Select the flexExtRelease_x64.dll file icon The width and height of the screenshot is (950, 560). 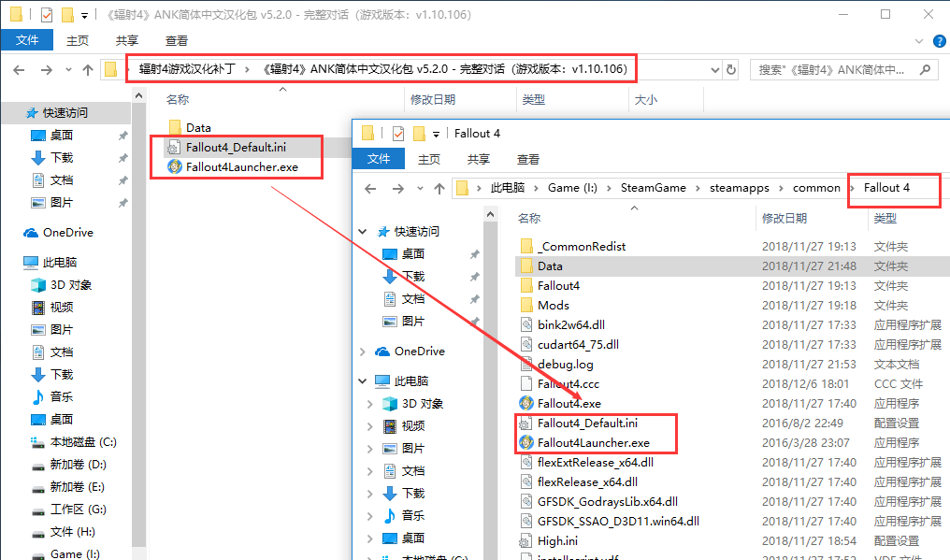[526, 463]
